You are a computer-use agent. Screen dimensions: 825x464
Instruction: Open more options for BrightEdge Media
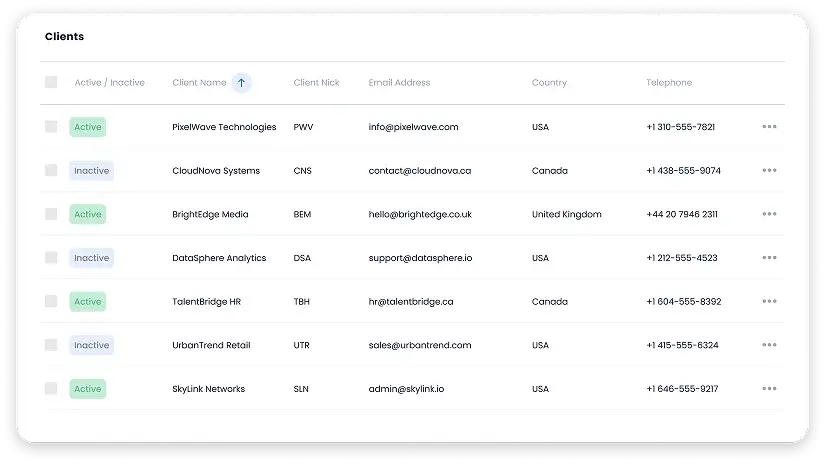(x=769, y=214)
